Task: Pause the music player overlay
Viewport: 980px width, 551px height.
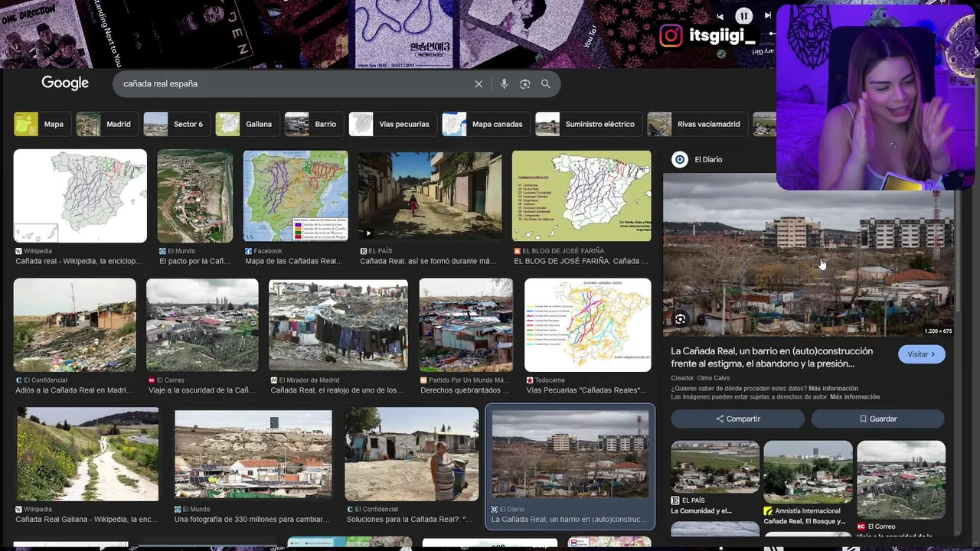Action: (x=744, y=16)
